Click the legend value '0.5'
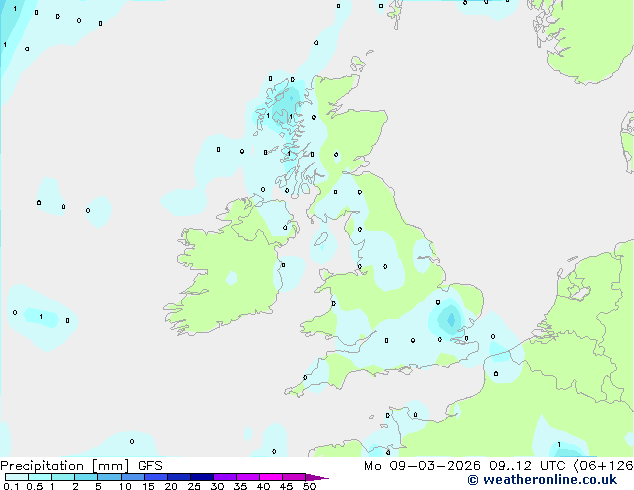 click(35, 486)
